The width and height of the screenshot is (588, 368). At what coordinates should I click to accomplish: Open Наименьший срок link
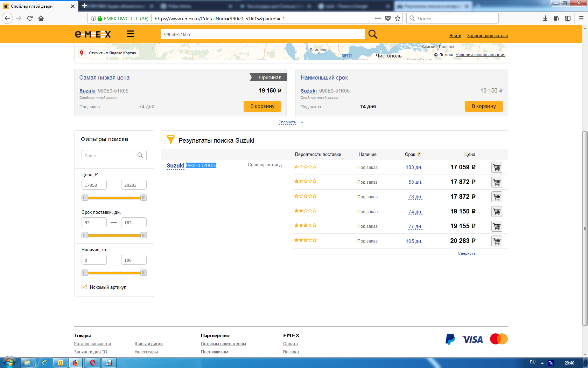pos(324,78)
